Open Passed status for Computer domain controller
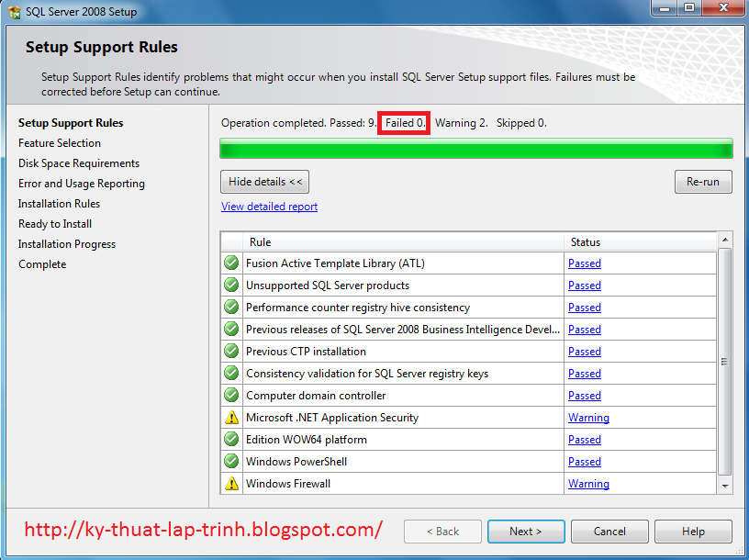This screenshot has width=749, height=560. point(584,395)
